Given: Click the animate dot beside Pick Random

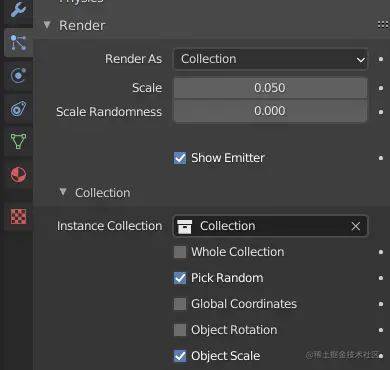Looking at the screenshot, I should [x=381, y=278].
